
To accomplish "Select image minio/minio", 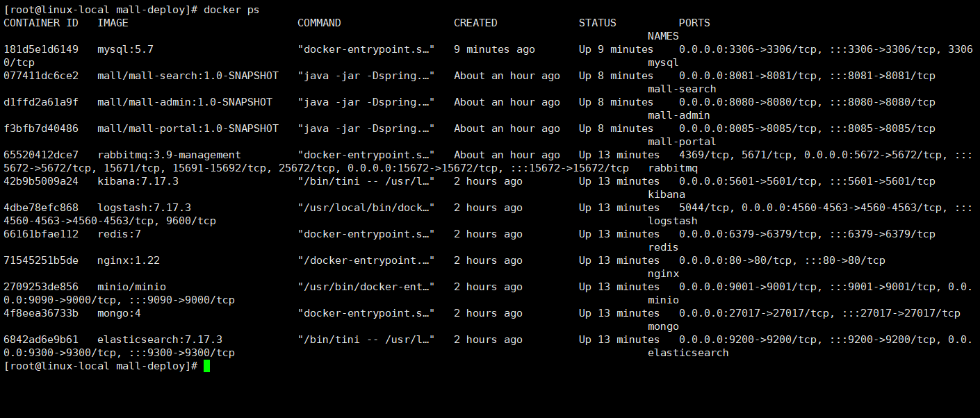I will point(132,287).
